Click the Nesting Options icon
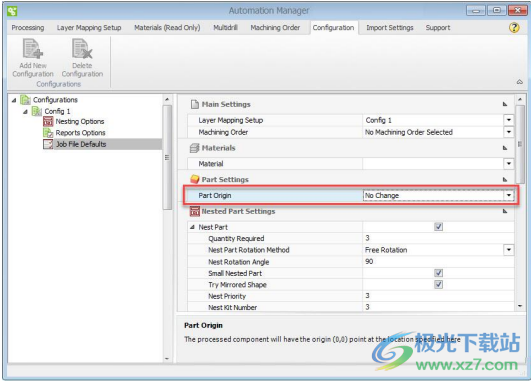 click(x=48, y=121)
